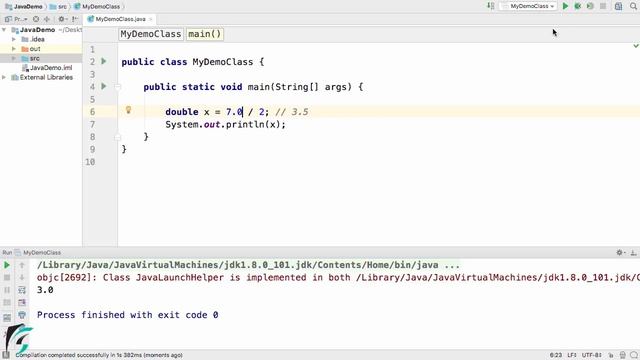Screen dimensions: 640x360
Task: Select the MyDemoClass run tab
Action: coord(38,253)
